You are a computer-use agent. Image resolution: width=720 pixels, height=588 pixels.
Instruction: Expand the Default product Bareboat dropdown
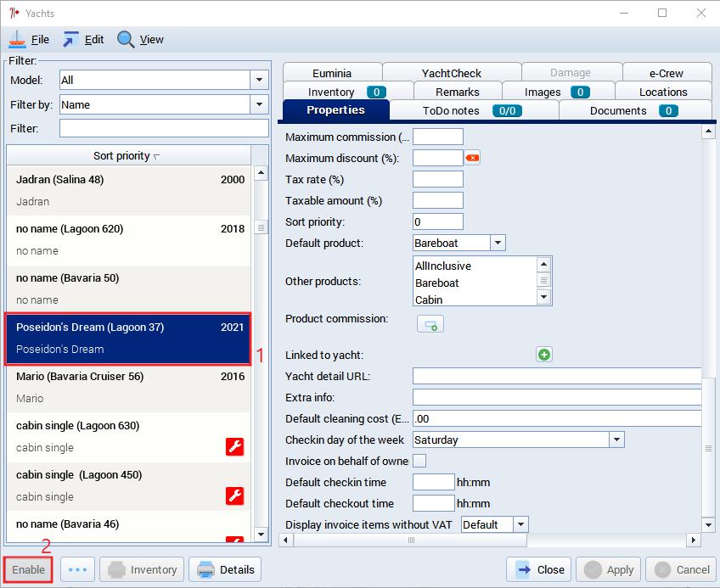(x=498, y=243)
